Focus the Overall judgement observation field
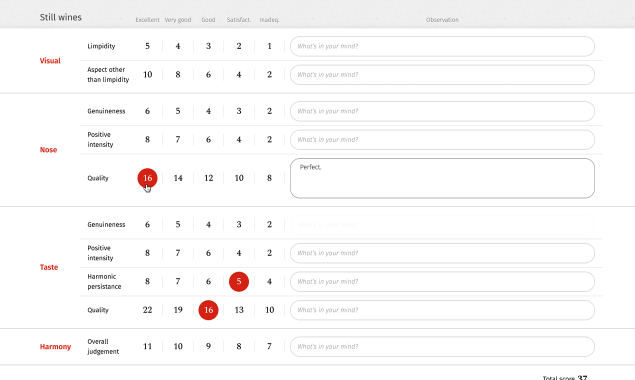The width and height of the screenshot is (635, 380). [442, 346]
